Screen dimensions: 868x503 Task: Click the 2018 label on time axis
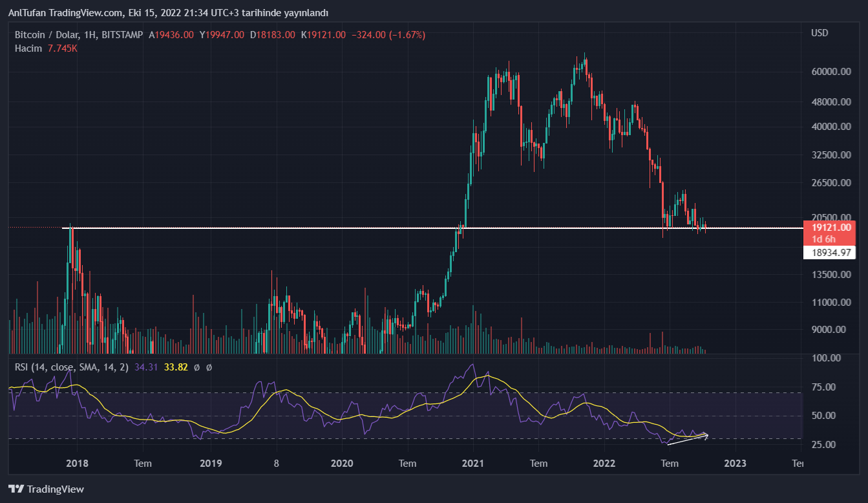coord(77,463)
